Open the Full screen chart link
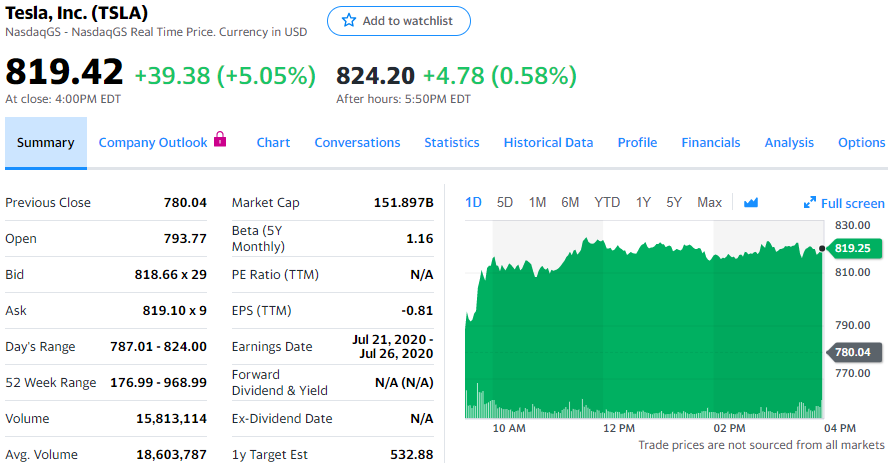Screen dimensions: 888x463 pos(852,203)
